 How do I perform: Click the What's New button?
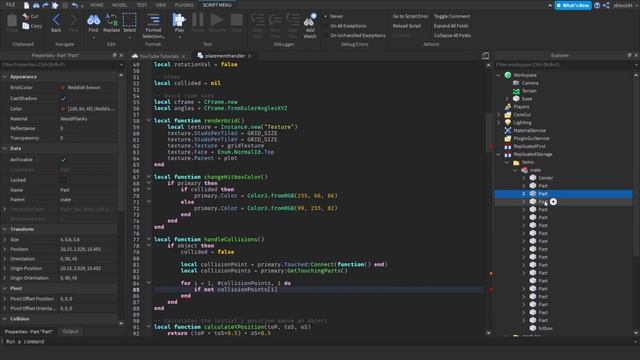pyautogui.click(x=573, y=5)
